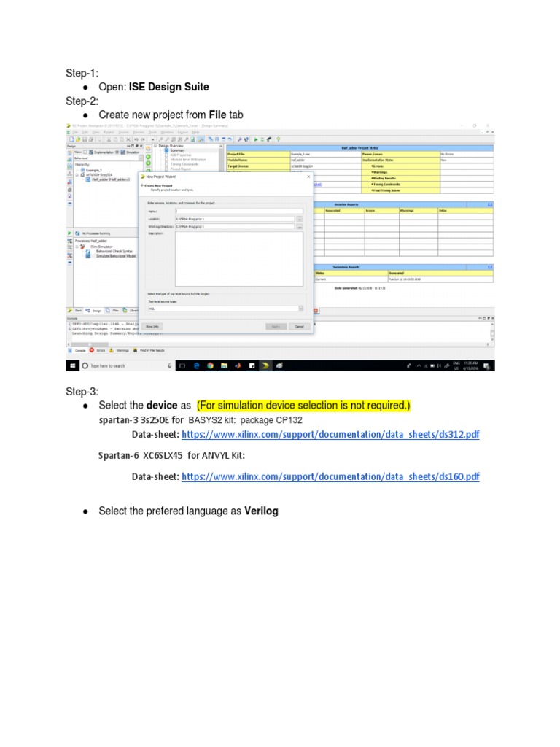Open the Tools menu

pos(153,132)
